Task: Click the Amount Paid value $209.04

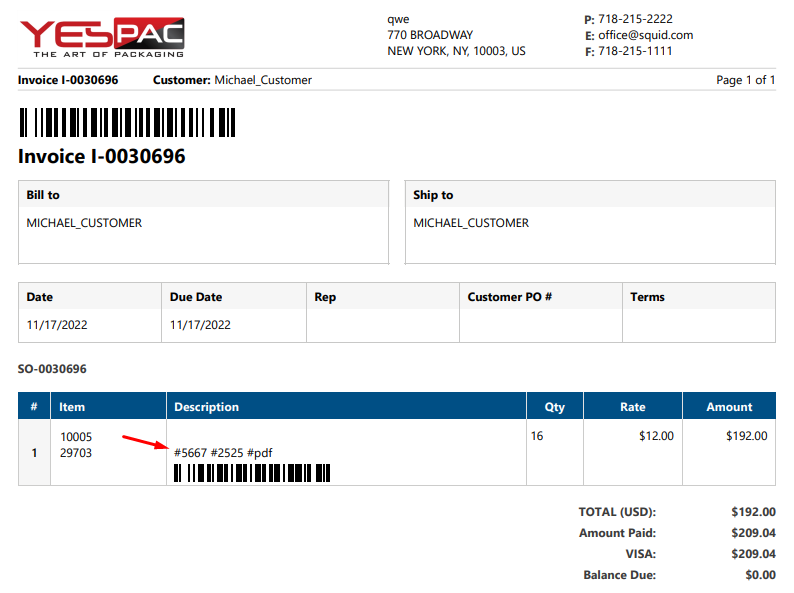Action: (753, 533)
